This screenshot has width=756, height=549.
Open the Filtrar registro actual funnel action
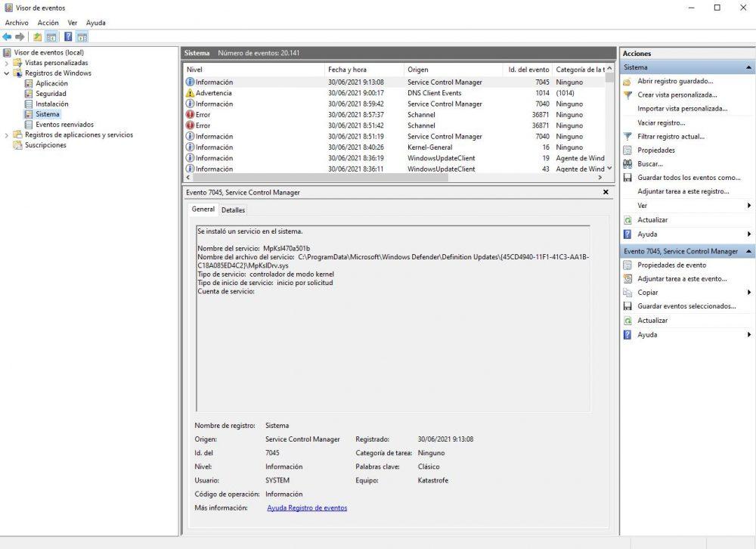[671, 137]
